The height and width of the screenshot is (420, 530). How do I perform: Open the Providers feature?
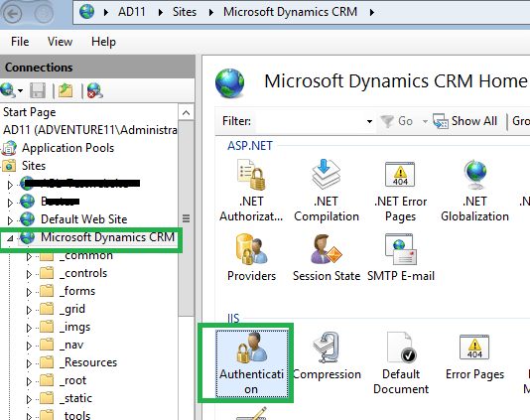point(251,258)
